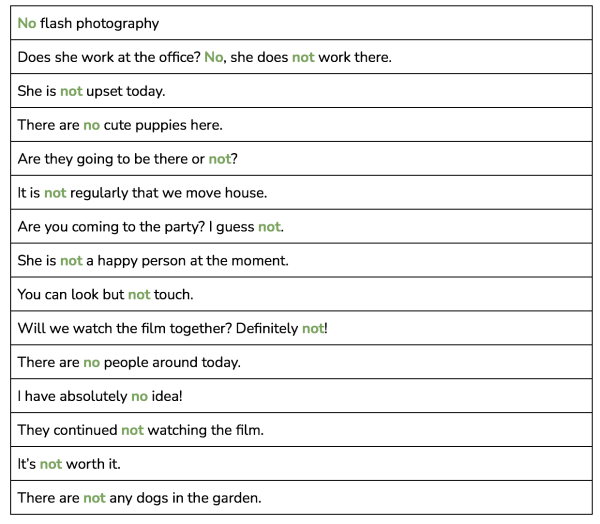Image resolution: width=600 pixels, height=524 pixels.
Task: Select 'Are you coming to the party?' row
Action: pos(301,227)
